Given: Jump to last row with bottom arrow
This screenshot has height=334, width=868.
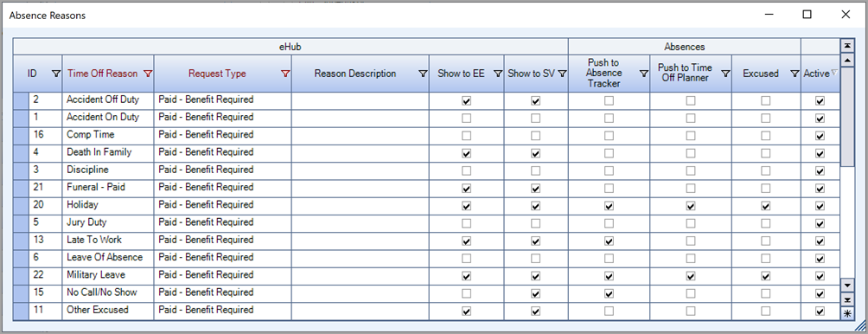Looking at the screenshot, I should coord(847,299).
